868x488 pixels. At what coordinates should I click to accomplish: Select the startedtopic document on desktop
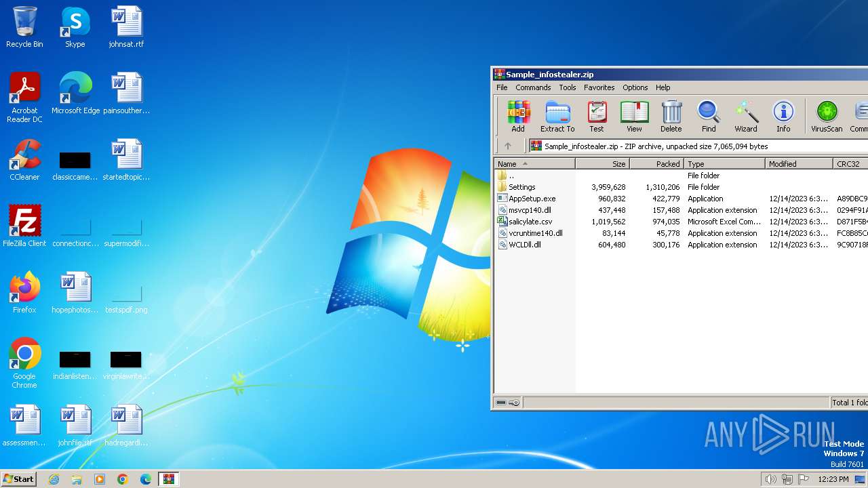pyautogui.click(x=126, y=160)
